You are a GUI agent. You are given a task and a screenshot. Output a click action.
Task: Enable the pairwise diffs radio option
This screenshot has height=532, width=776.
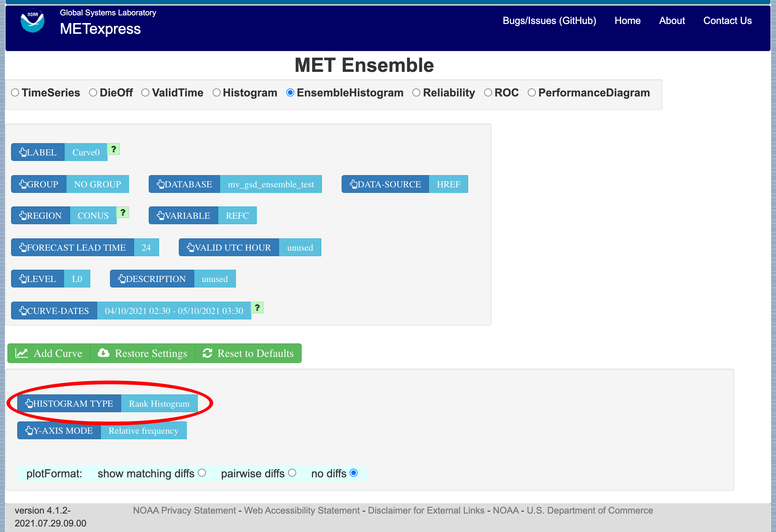point(292,473)
